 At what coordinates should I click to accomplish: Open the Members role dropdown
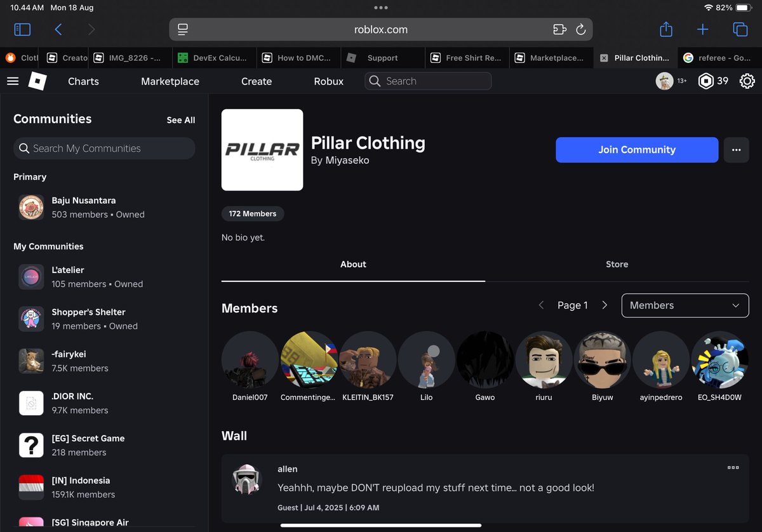685,305
